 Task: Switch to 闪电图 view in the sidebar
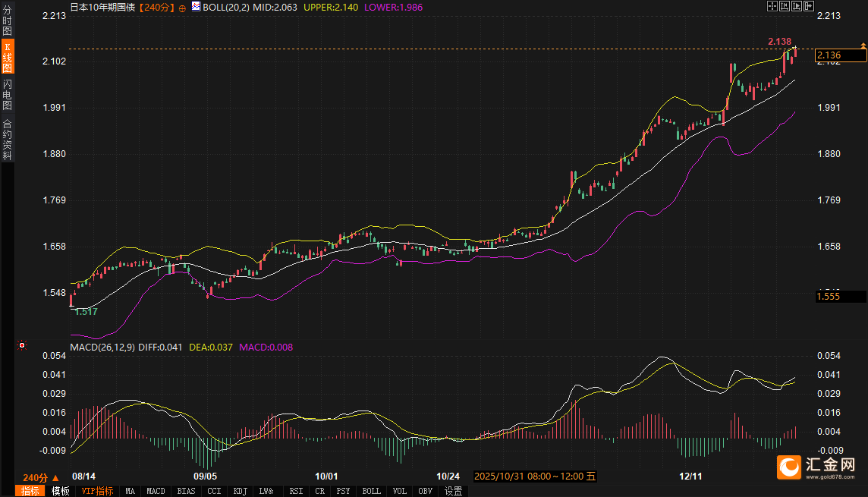coord(8,95)
